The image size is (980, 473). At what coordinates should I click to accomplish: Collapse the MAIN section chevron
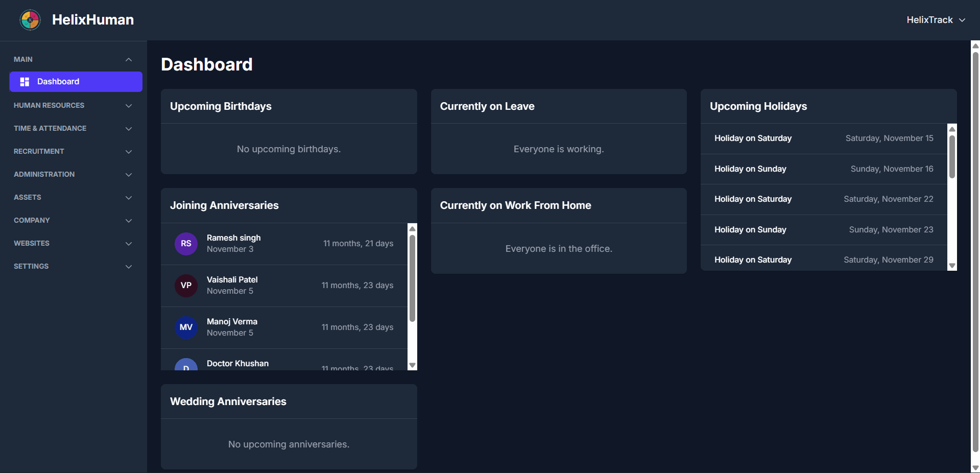(129, 60)
